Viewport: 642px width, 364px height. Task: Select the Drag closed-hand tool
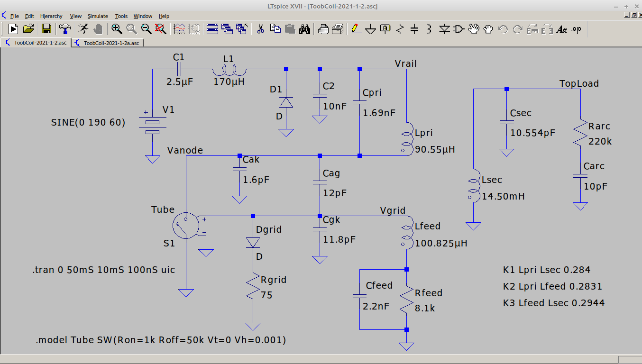pyautogui.click(x=488, y=29)
